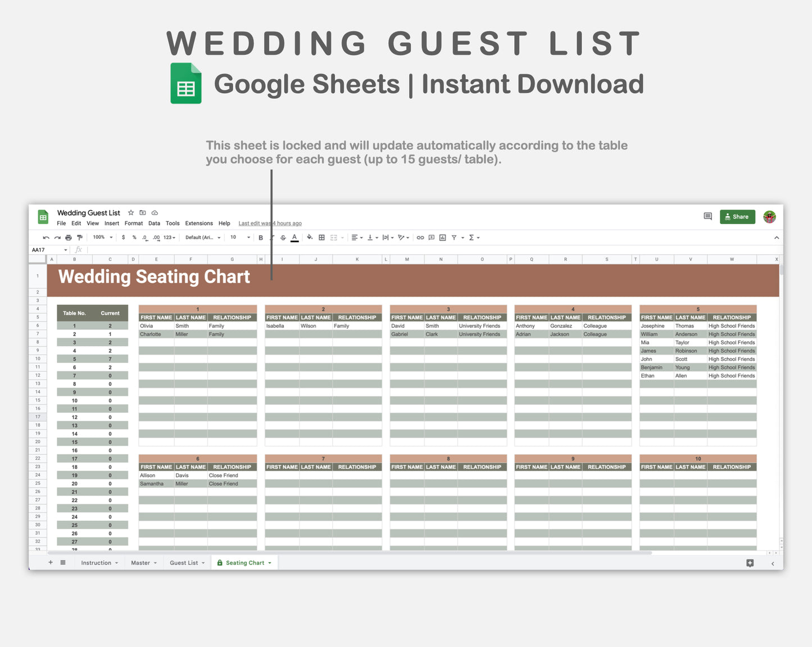Click the Percent format icon
The height and width of the screenshot is (647, 812).
tap(134, 237)
